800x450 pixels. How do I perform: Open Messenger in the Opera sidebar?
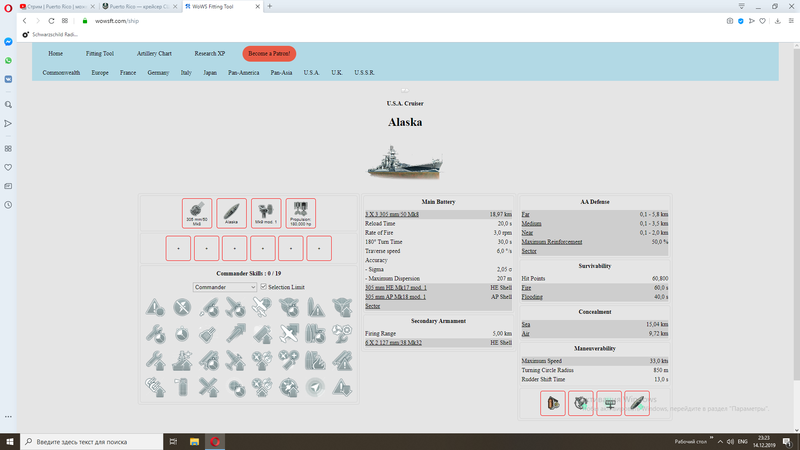(8, 42)
